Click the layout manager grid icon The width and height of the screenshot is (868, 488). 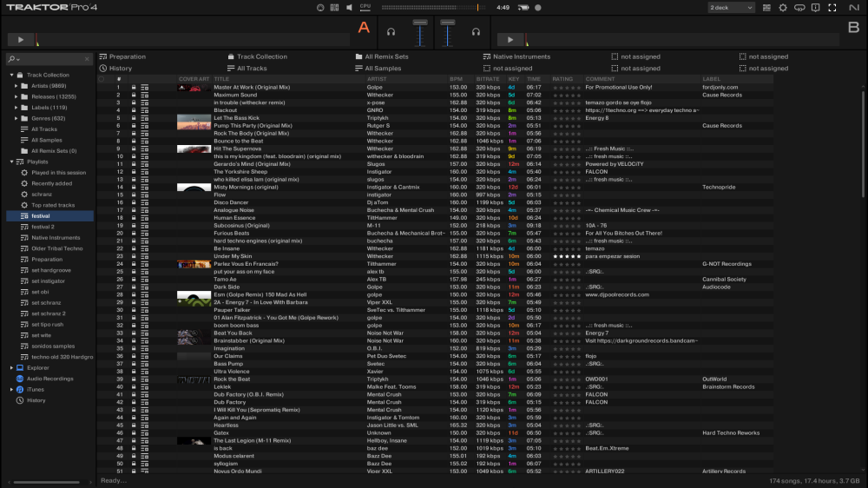pos(766,8)
